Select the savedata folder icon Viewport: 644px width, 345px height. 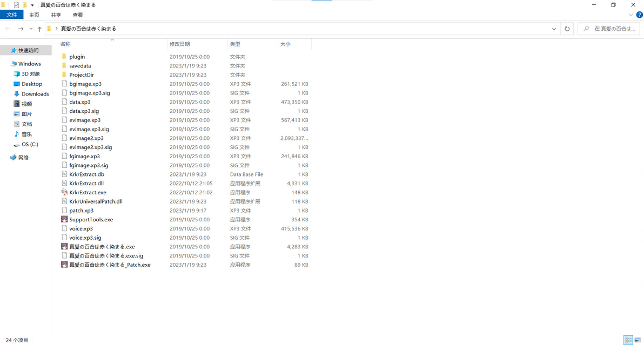pos(64,66)
